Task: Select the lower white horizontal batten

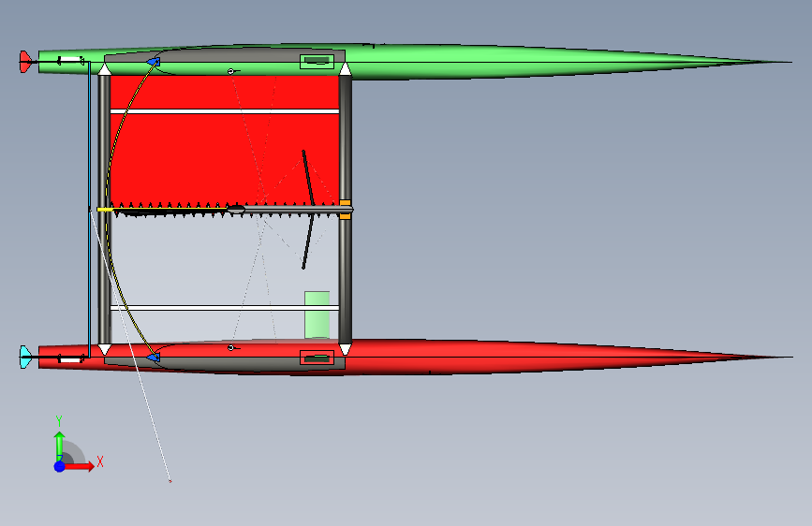Action: (x=224, y=308)
